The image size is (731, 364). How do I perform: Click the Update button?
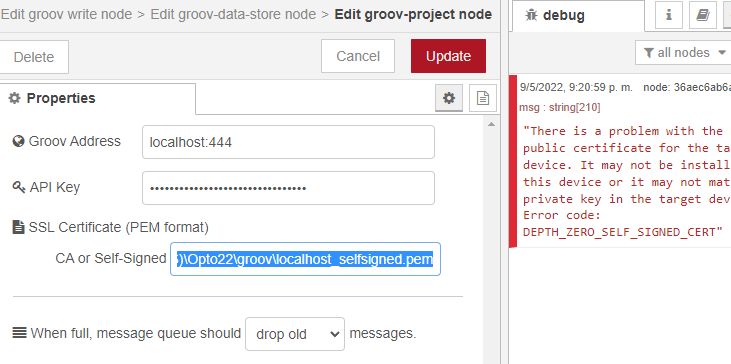point(448,56)
